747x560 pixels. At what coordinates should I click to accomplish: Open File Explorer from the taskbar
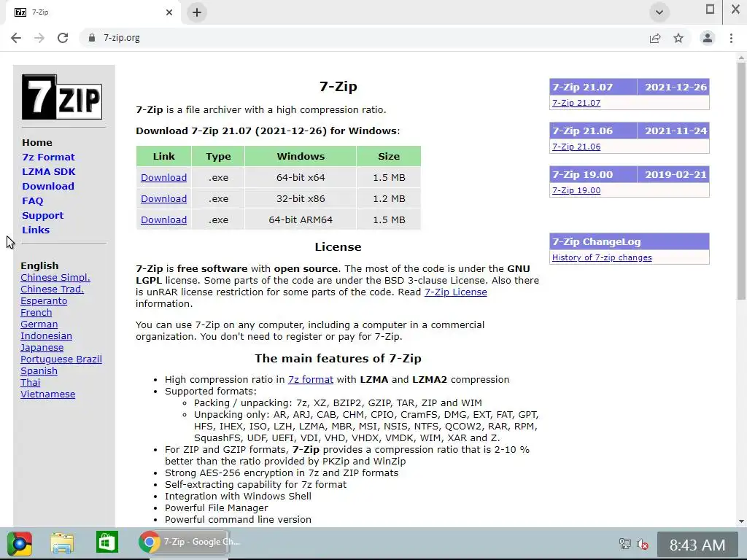[63, 543]
